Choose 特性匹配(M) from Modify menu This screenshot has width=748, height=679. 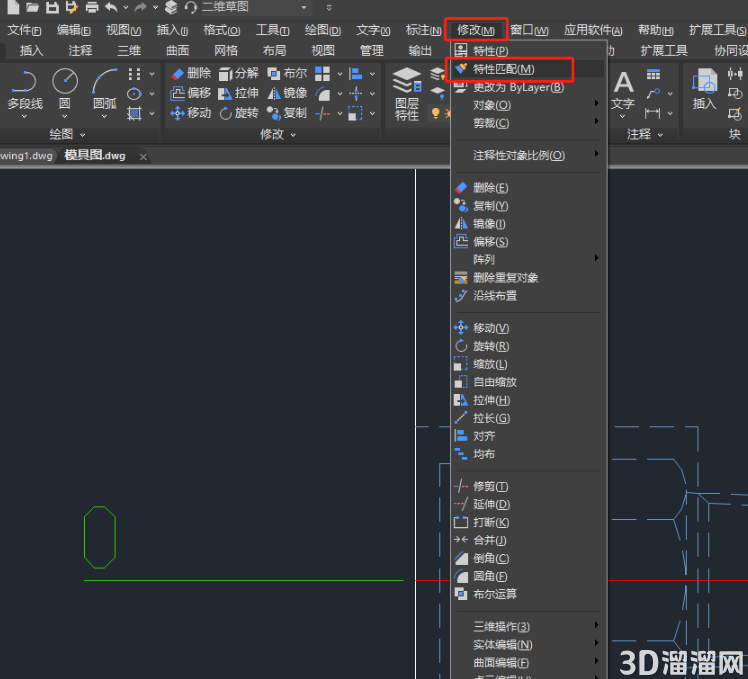coord(528,69)
